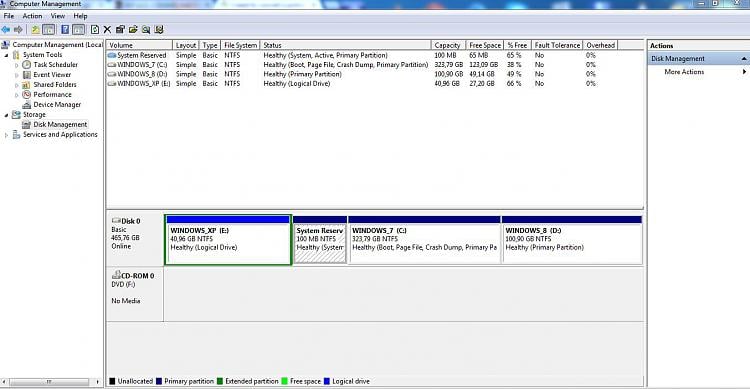750x389 pixels.
Task: Click the WINDOWS_8 (D:) row in volume list
Action: click(x=353, y=74)
